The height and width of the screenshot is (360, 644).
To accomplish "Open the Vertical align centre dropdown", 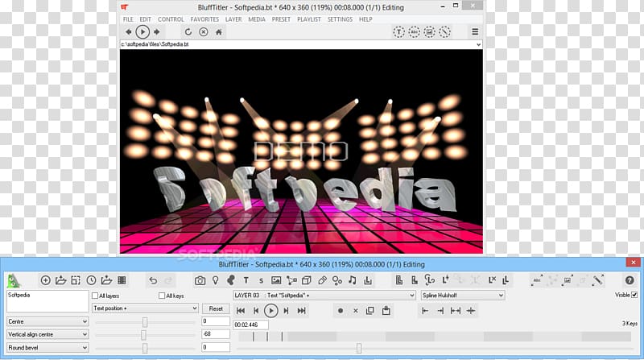I will click(47, 334).
